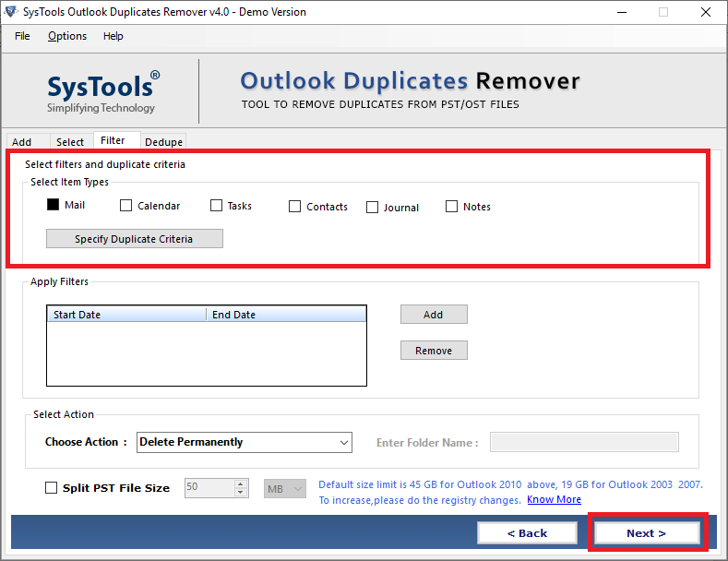Close the Duplicates Remover window

click(x=705, y=12)
